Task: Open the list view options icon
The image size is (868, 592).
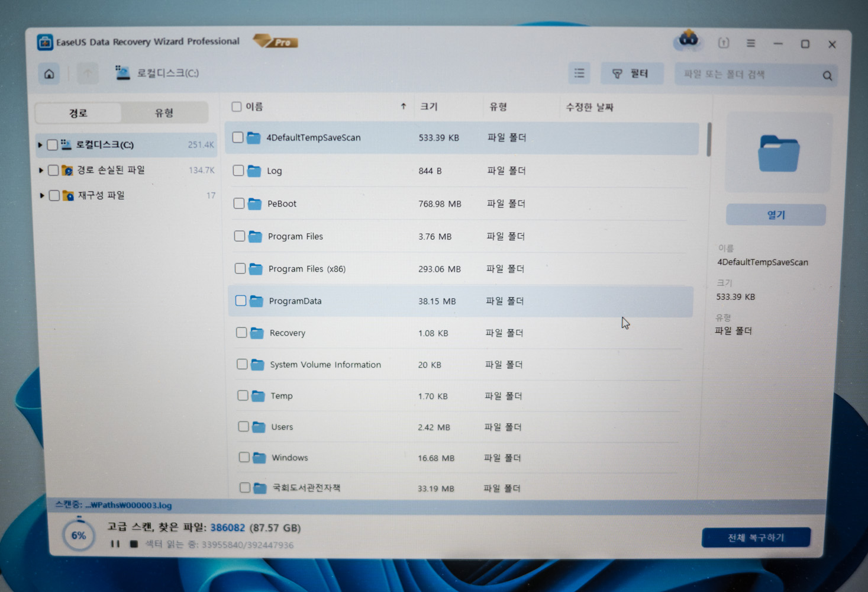Action: (x=579, y=73)
